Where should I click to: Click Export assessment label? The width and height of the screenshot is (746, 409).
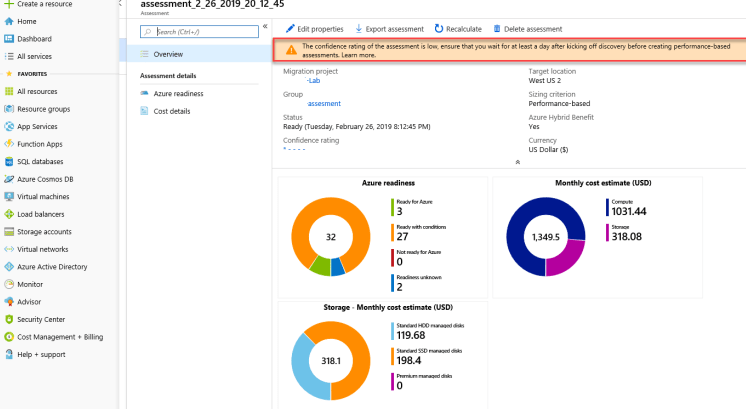394,29
